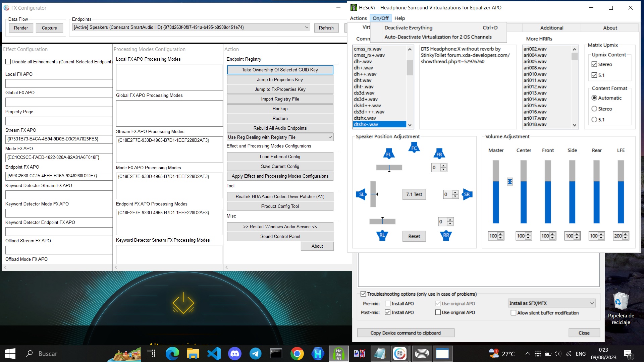644x362 pixels.
Task: Open FX Configurator taskbar icon
Action: click(400, 354)
